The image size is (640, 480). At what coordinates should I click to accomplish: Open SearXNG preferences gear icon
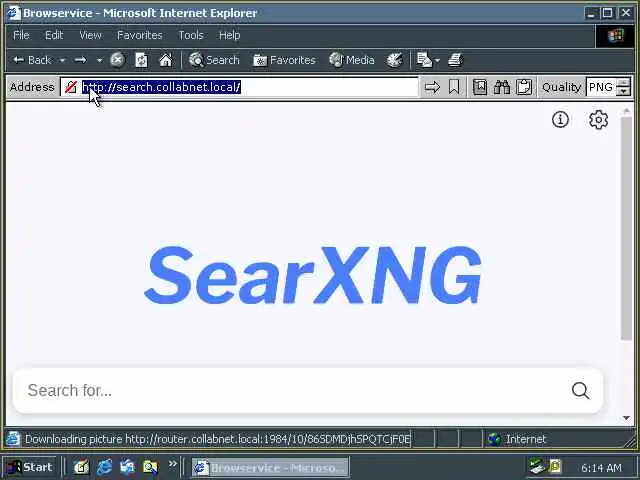pyautogui.click(x=598, y=120)
